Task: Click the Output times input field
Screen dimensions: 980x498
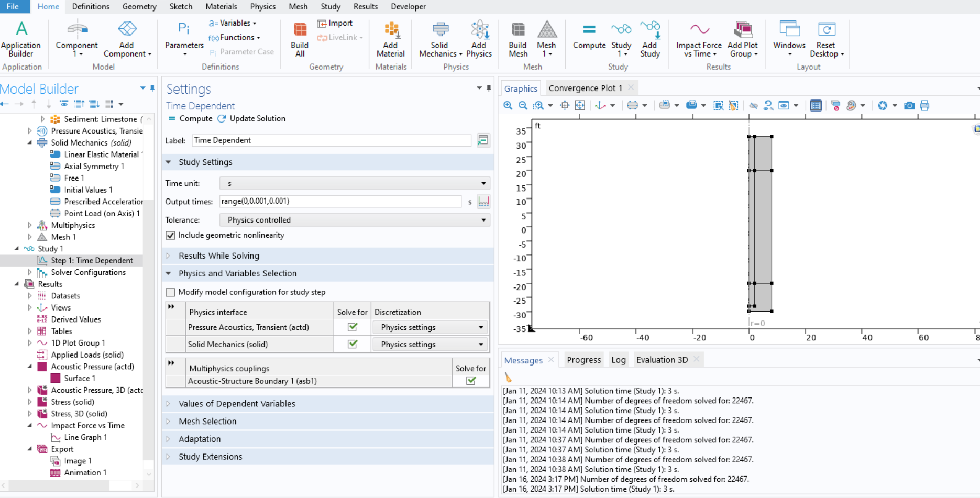Action: (x=340, y=201)
